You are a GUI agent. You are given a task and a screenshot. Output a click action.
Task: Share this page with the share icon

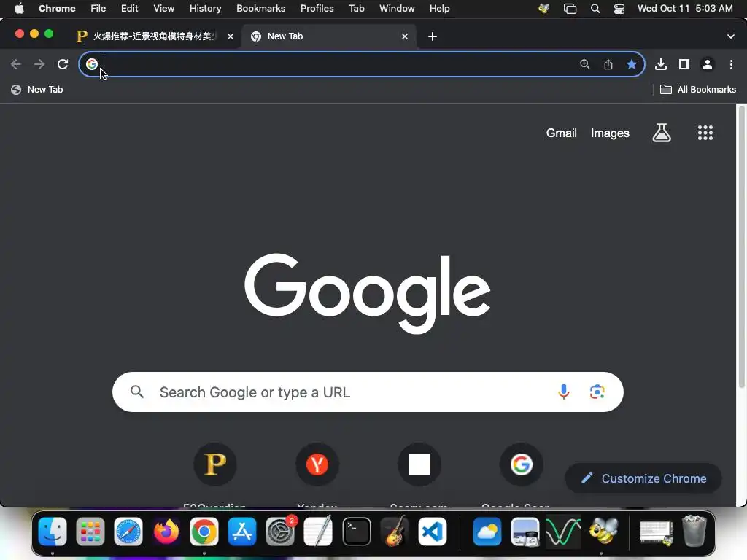pos(608,64)
